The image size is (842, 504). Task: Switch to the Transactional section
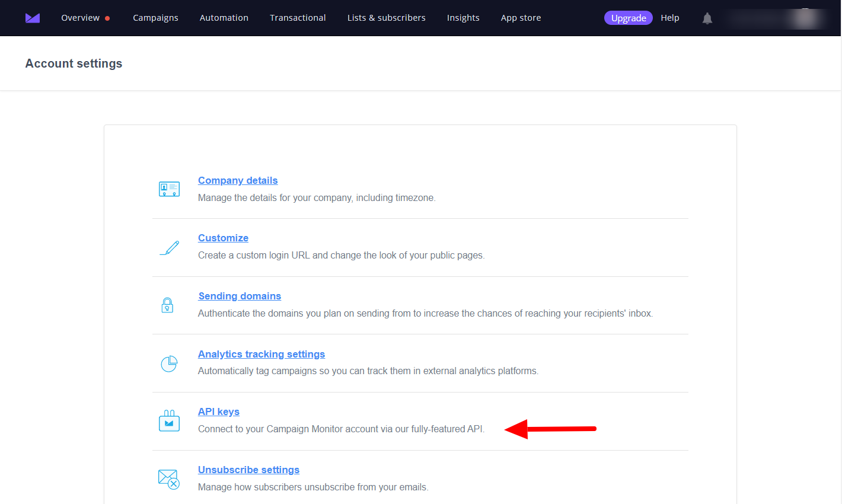(x=298, y=18)
